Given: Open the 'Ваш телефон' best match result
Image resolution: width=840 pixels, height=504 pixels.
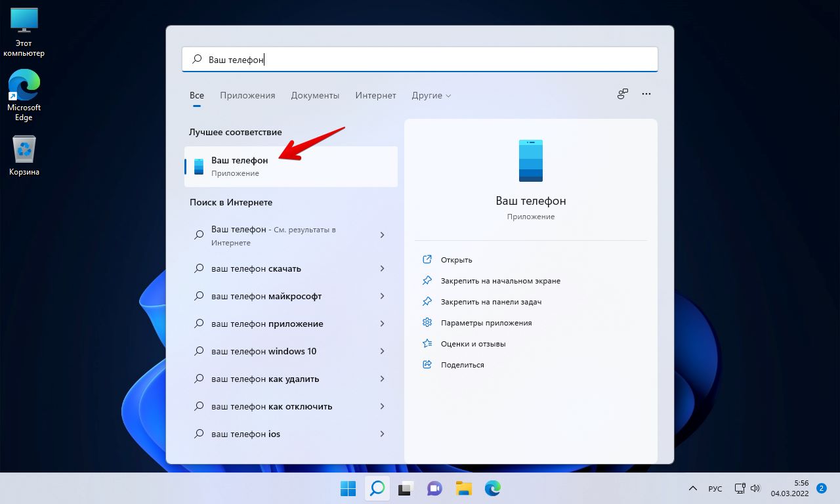Looking at the screenshot, I should coord(291,166).
